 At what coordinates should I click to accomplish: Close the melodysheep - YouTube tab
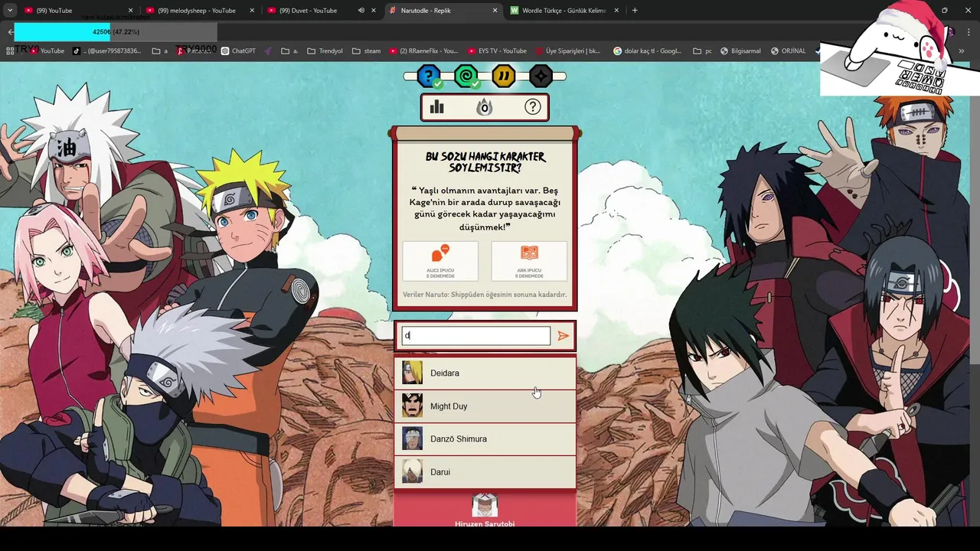(x=252, y=11)
